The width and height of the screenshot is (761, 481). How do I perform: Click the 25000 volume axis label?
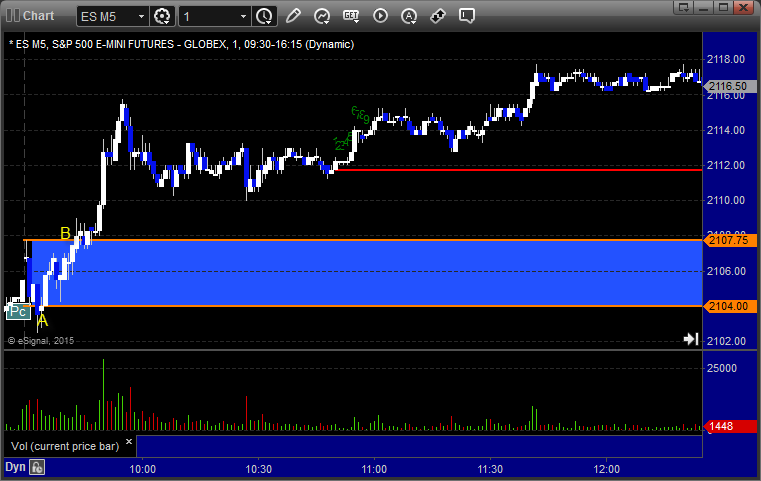pyautogui.click(x=722, y=368)
